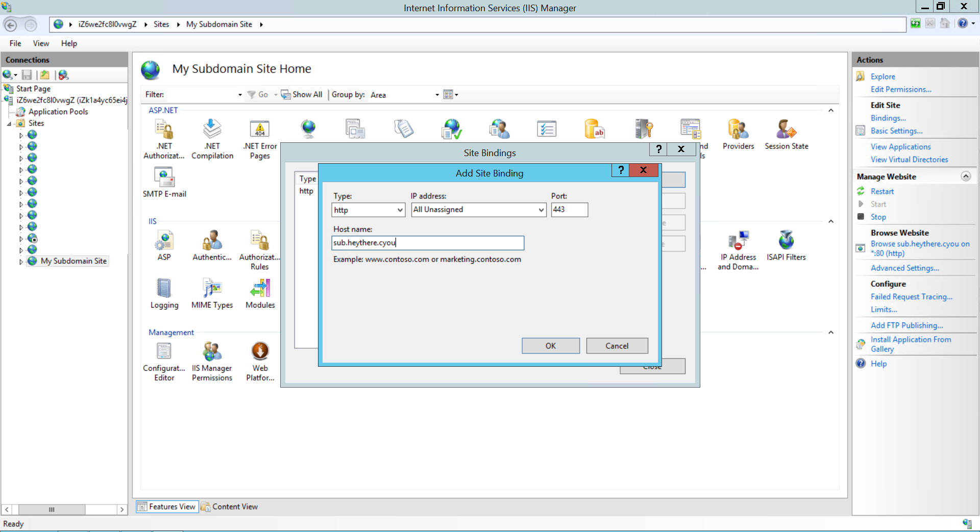
Task: Click Install Application From Gallery link
Action: tap(911, 344)
